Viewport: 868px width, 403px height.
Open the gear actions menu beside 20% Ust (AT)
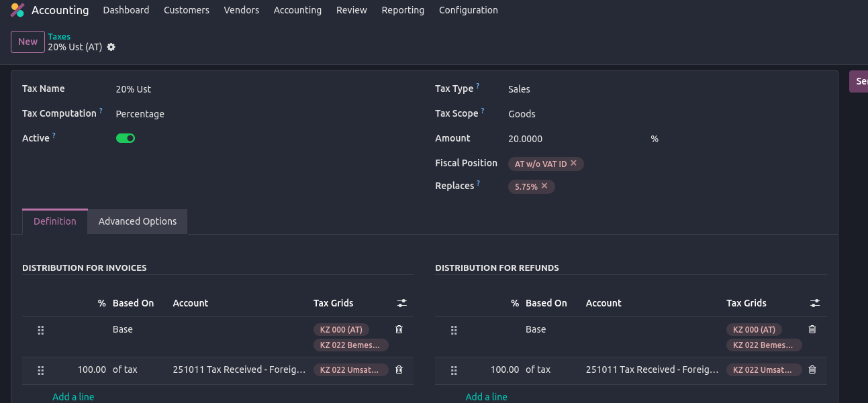pyautogui.click(x=111, y=47)
